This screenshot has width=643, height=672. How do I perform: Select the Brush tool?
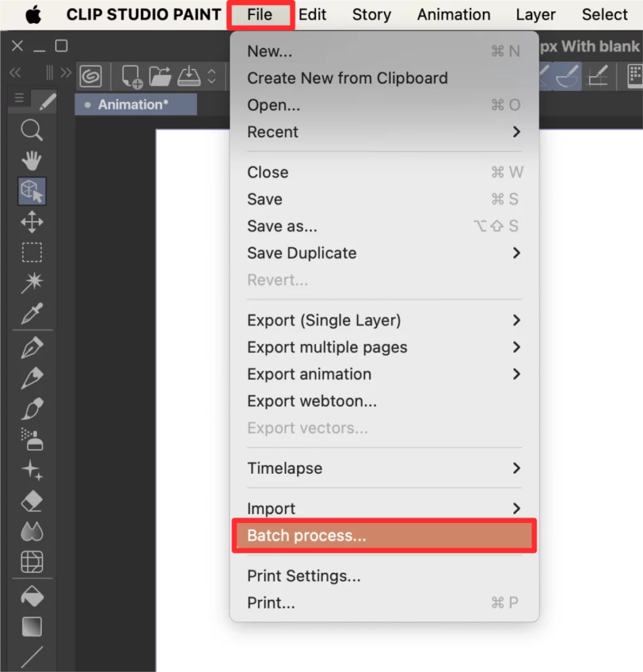tap(31, 408)
